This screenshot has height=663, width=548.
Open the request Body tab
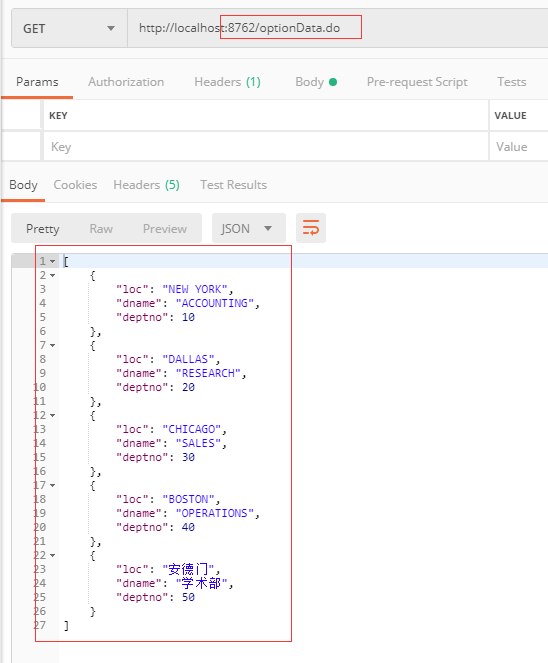[x=316, y=82]
